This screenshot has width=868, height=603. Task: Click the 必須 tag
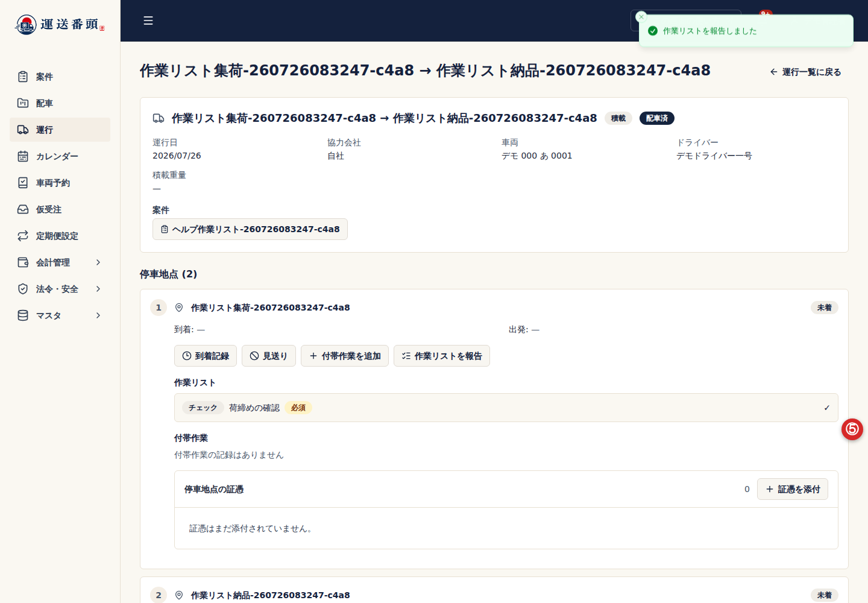298,408
